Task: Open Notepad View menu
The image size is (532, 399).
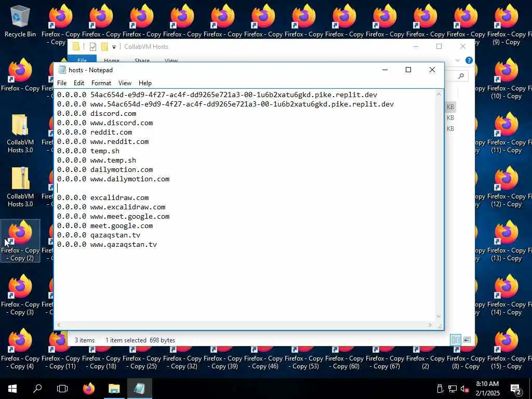Action: [x=125, y=83]
